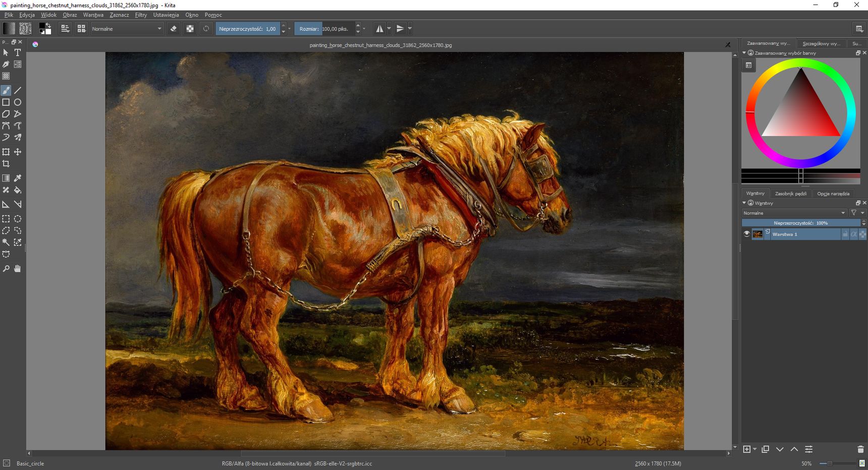Open the Ustawienia menu
868x470 pixels.
pos(166,15)
